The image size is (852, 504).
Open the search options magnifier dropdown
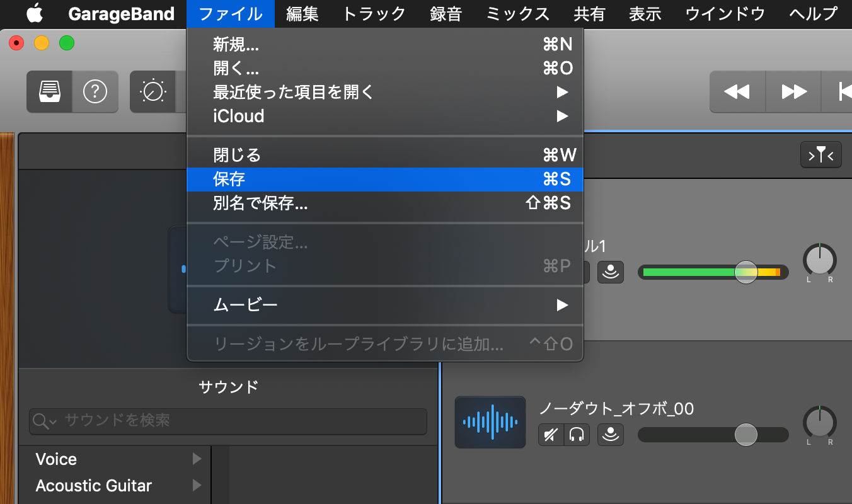point(45,421)
